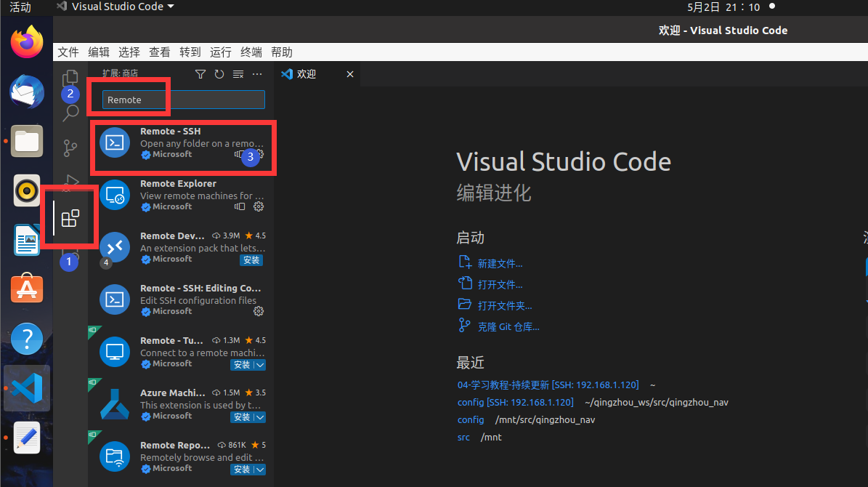Close the 欢迎 tab
This screenshot has width=868, height=487.
[x=350, y=74]
